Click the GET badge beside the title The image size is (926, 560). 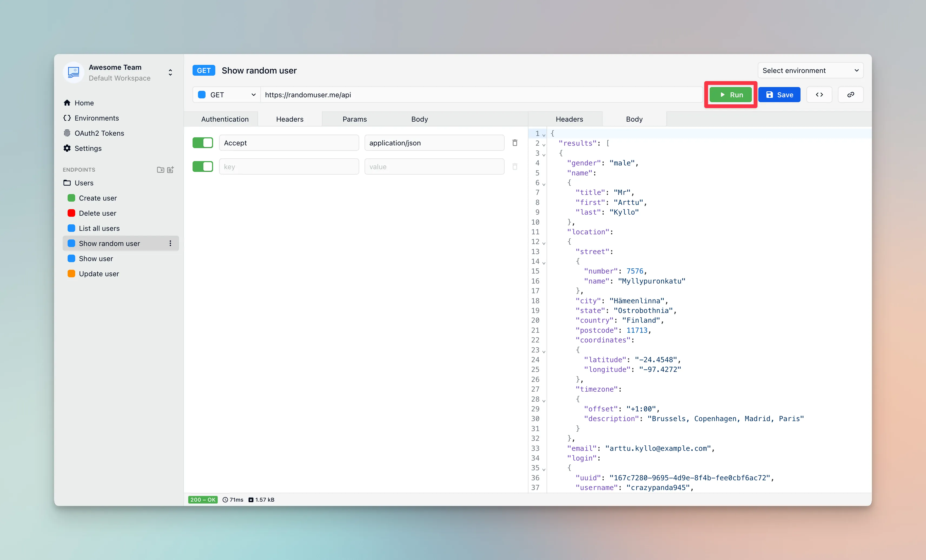pyautogui.click(x=204, y=70)
